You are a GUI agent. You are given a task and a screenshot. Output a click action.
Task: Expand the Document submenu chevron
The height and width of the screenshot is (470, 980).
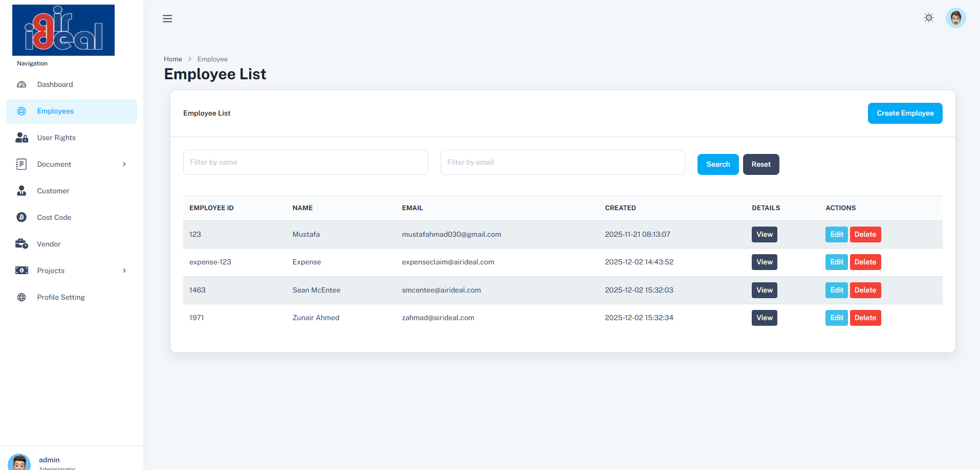coord(124,164)
